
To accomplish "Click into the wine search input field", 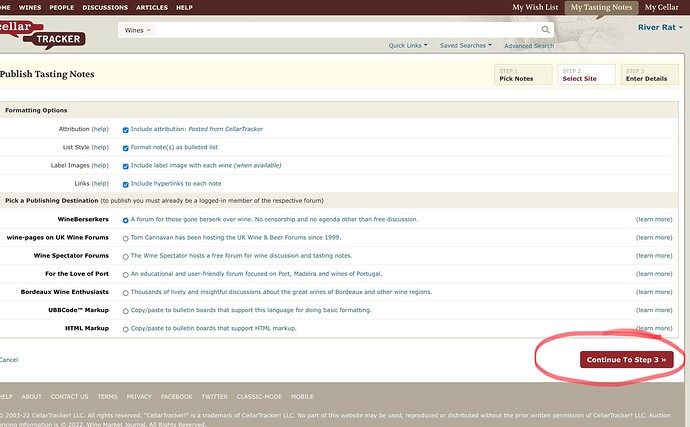I will 345,30.
